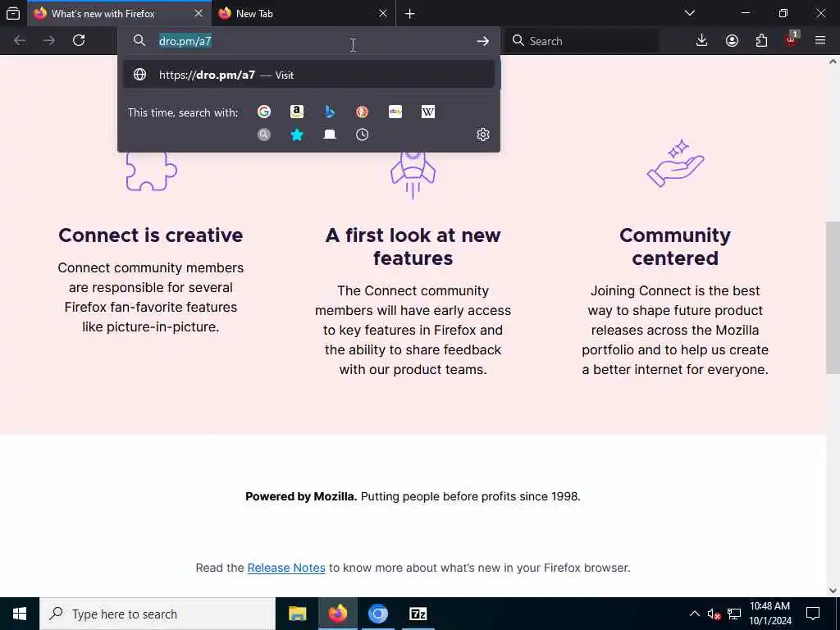The image size is (840, 630).
Task: Go forward one page
Action: click(48, 40)
